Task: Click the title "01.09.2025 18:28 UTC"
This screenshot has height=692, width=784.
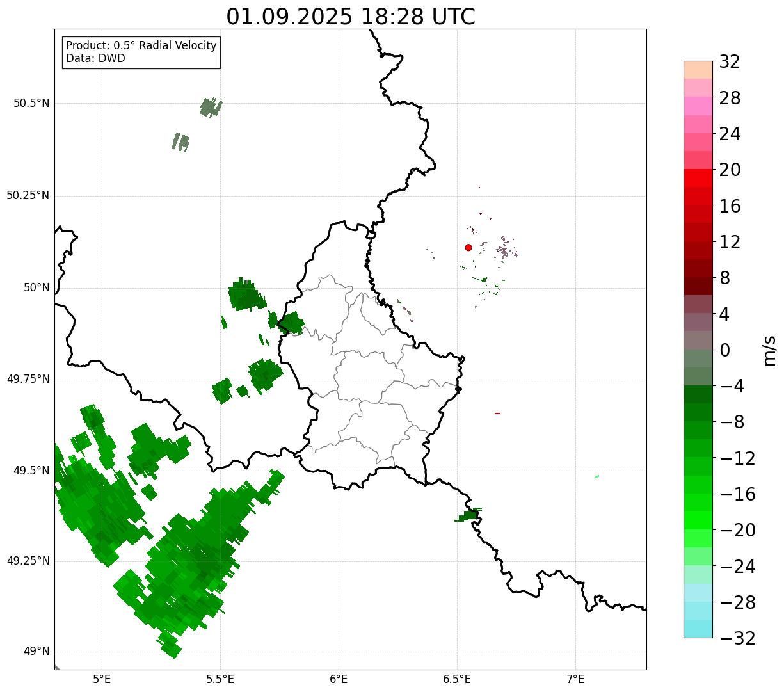Action: pyautogui.click(x=351, y=17)
